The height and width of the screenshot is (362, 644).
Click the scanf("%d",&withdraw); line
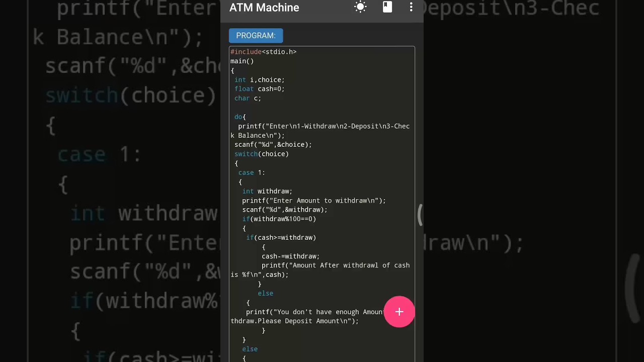click(x=285, y=210)
